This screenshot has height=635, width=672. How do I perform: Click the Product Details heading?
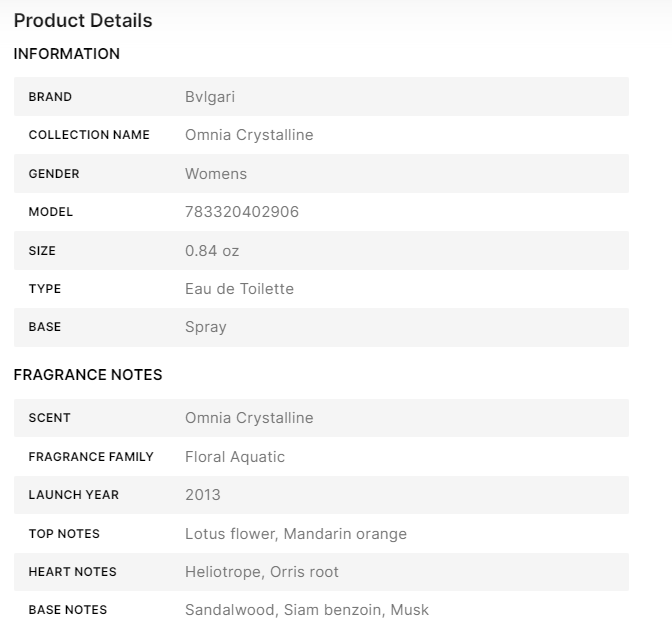tap(83, 20)
